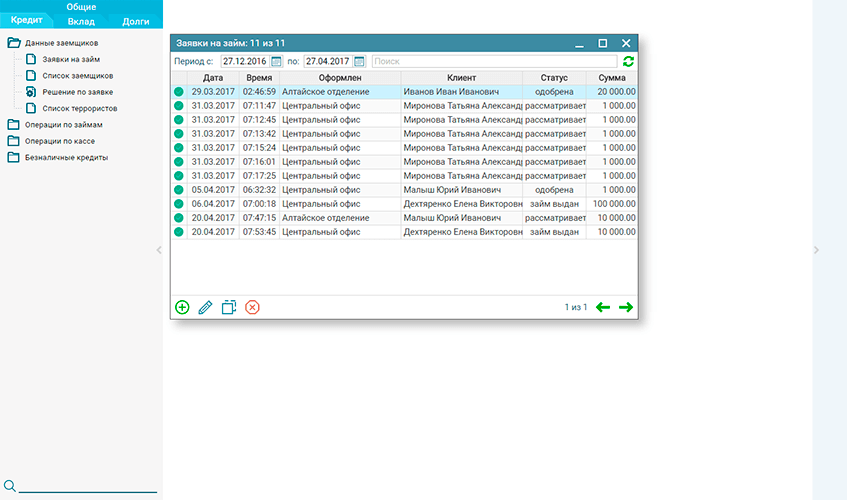Image resolution: width=847 pixels, height=500 pixels.
Task: Expand Операции по кассе folder
Action: coord(14,141)
